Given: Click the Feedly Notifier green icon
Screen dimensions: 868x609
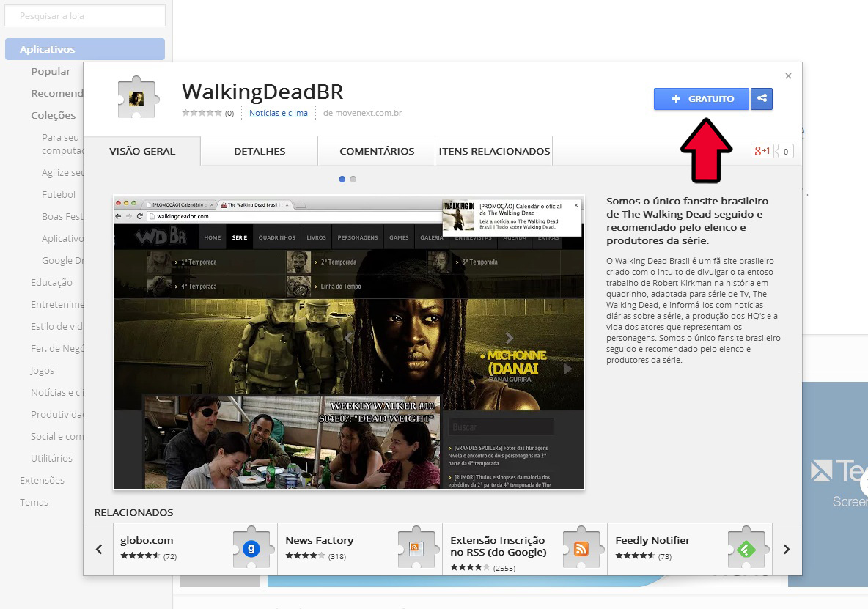Looking at the screenshot, I should coord(746,548).
